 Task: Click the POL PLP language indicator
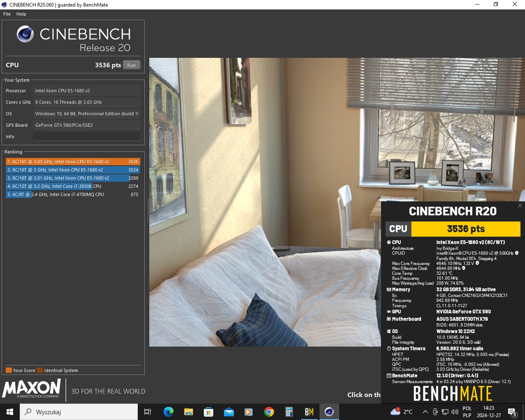coord(467,412)
